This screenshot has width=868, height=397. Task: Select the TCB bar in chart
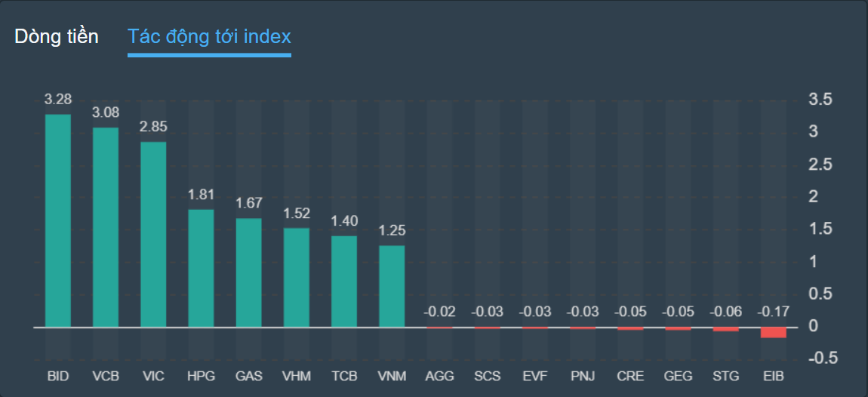tap(344, 281)
